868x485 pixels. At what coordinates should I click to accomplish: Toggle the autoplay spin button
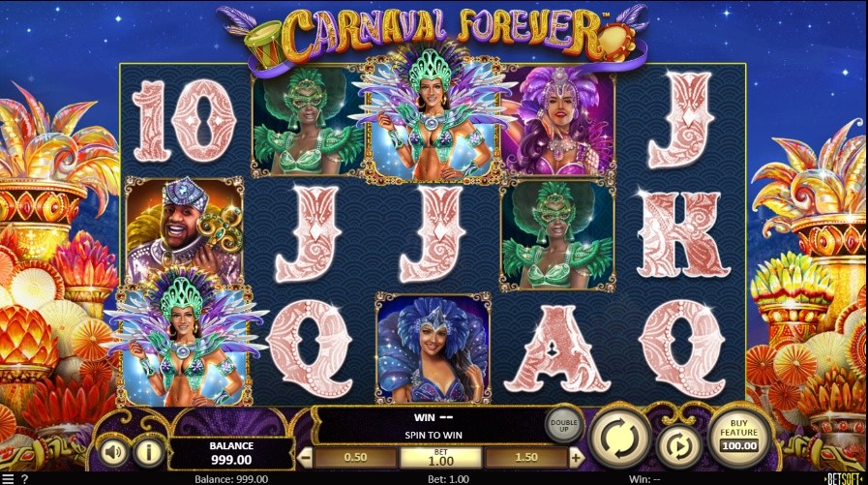click(678, 446)
